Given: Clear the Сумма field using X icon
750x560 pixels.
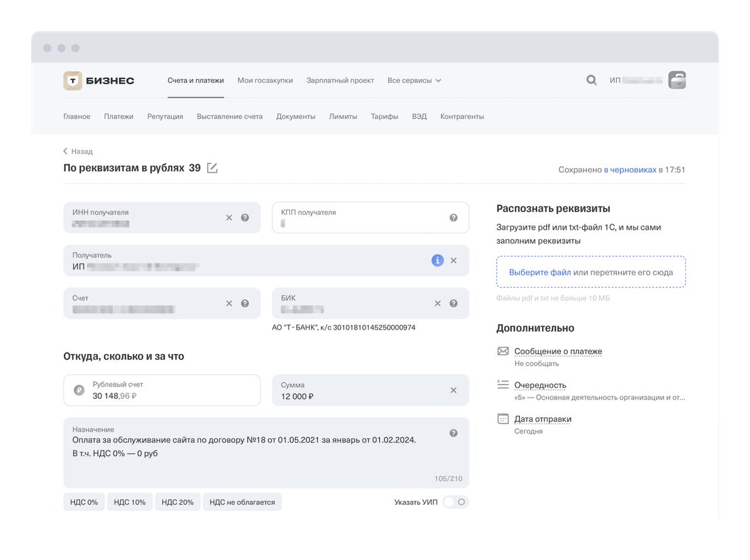Looking at the screenshot, I should pos(453,390).
